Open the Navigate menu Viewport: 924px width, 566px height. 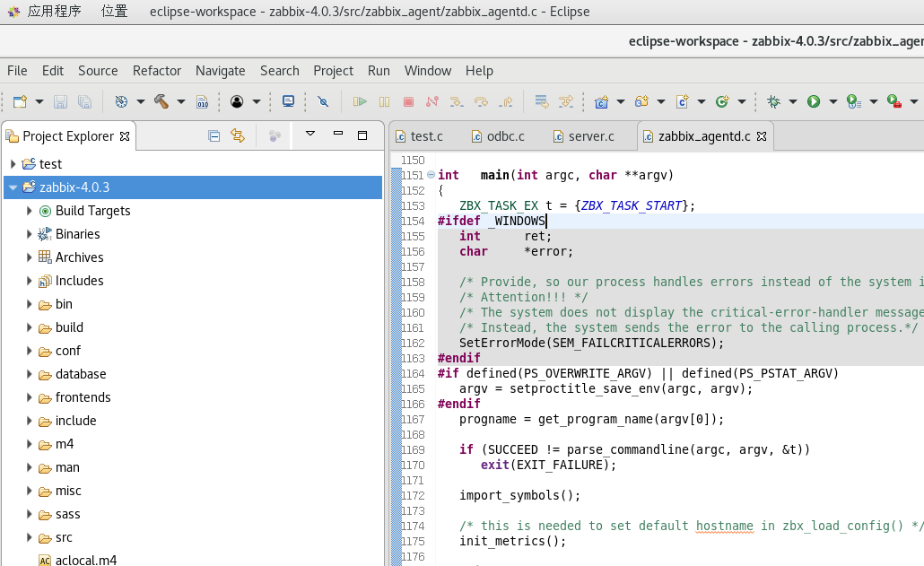221,71
